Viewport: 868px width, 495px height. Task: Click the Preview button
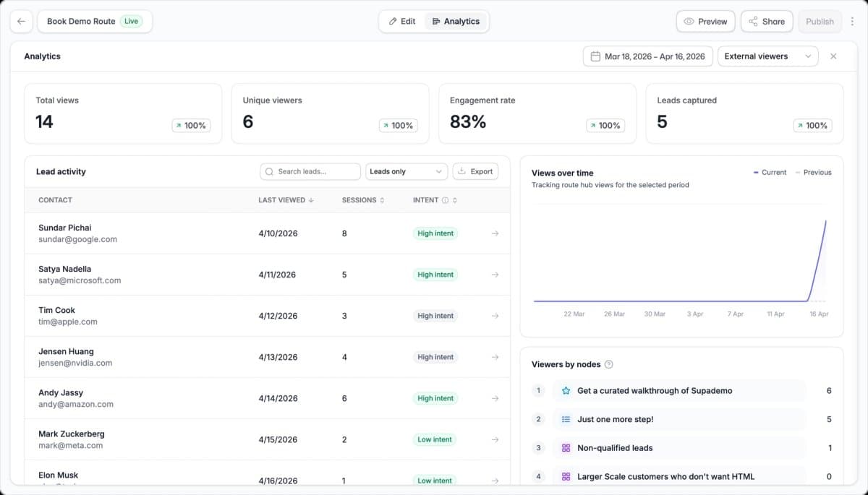706,22
